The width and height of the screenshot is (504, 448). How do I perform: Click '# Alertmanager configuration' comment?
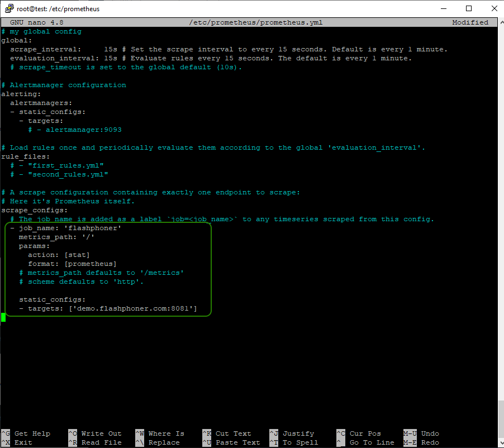click(x=64, y=85)
